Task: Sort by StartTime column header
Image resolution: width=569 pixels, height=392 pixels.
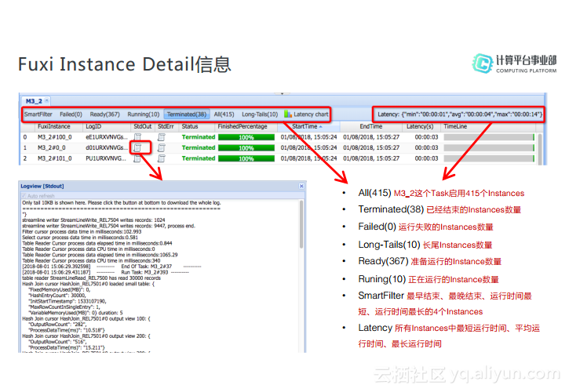Action: click(308, 126)
